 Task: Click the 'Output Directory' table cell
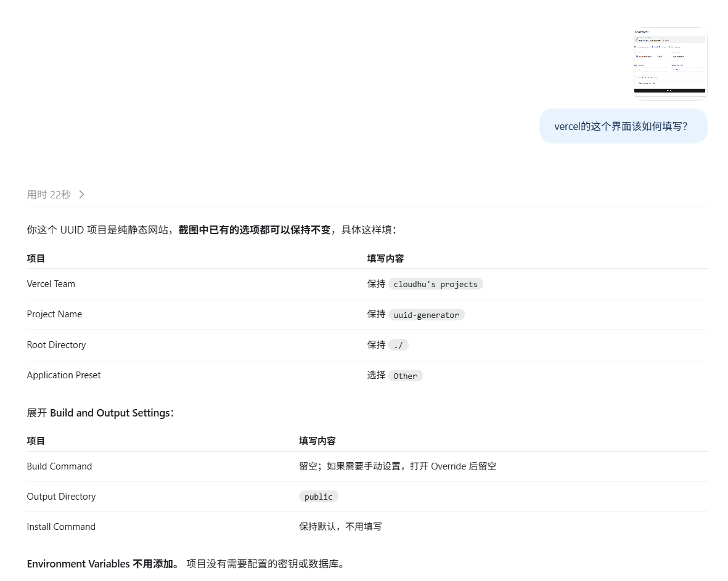pyautogui.click(x=61, y=497)
